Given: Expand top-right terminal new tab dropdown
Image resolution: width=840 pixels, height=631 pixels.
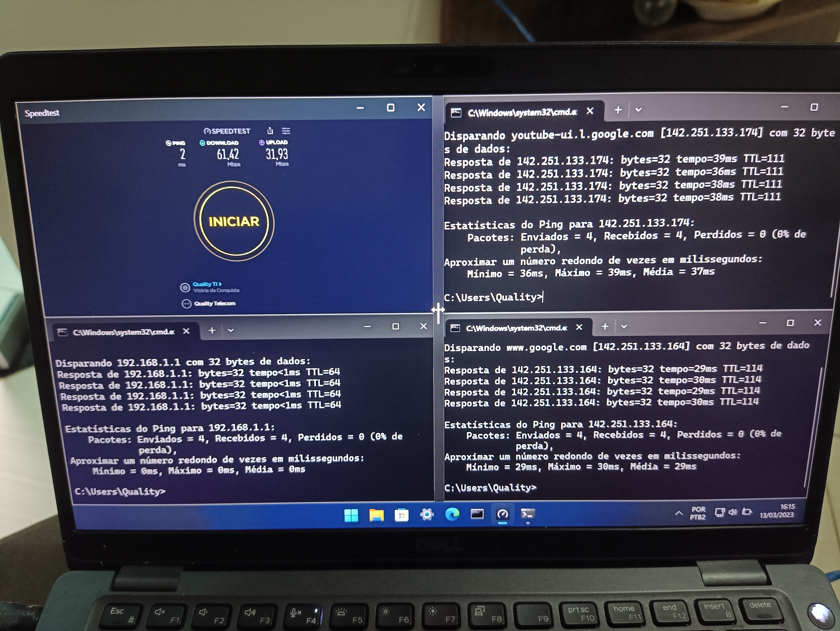Looking at the screenshot, I should [638, 110].
